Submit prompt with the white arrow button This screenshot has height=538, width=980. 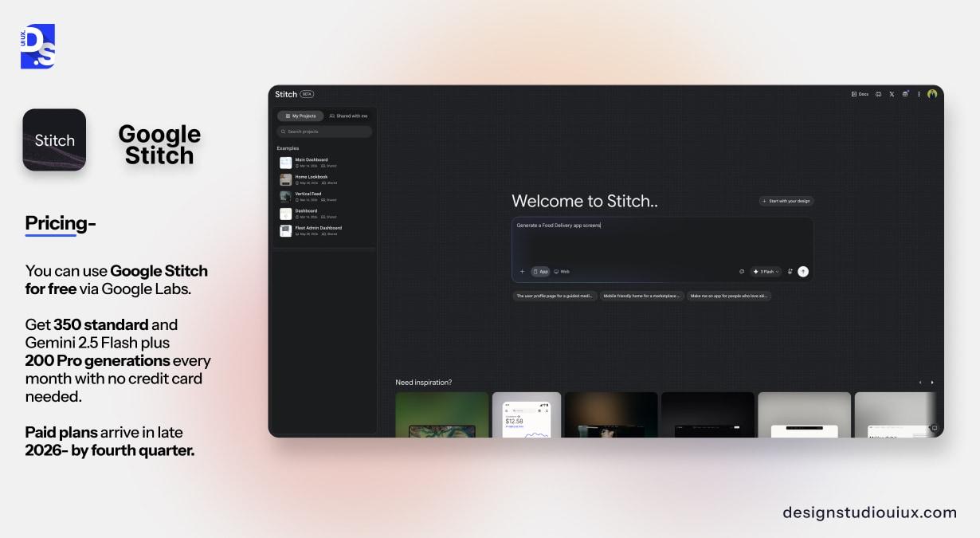tap(803, 272)
